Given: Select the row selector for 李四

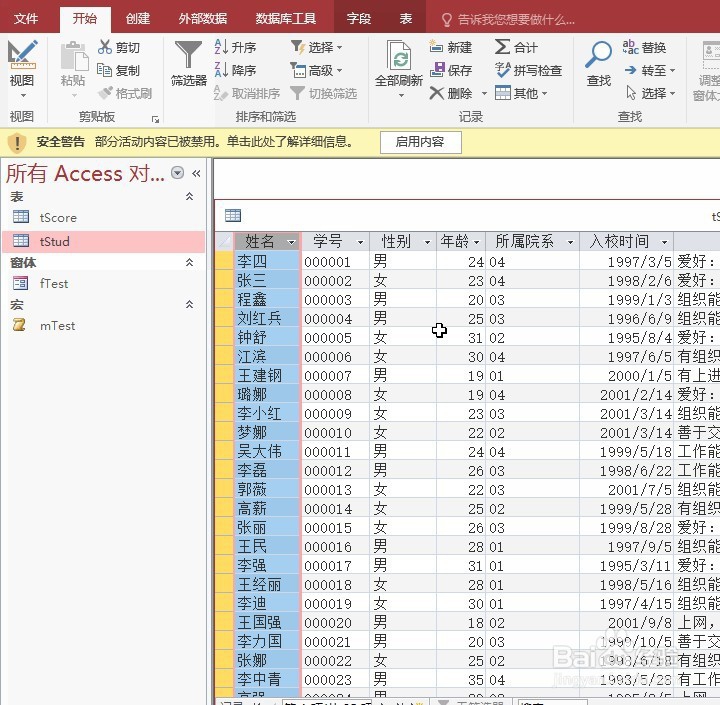Looking at the screenshot, I should pos(225,261).
